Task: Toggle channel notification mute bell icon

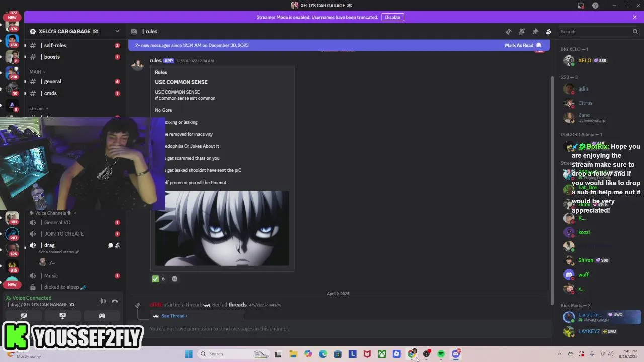Action: pyautogui.click(x=522, y=31)
